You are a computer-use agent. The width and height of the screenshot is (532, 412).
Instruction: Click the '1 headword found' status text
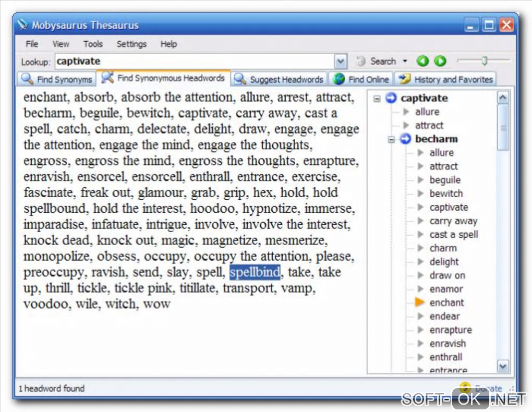pyautogui.click(x=51, y=388)
